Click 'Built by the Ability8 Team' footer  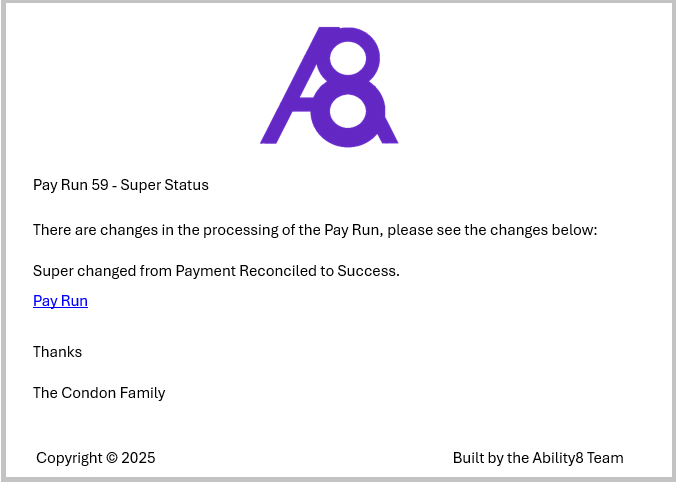click(538, 458)
